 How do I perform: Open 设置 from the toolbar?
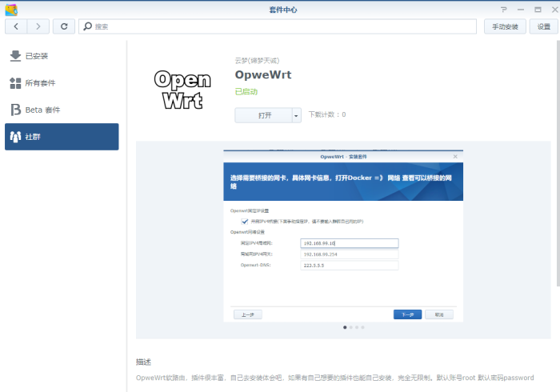(x=544, y=26)
